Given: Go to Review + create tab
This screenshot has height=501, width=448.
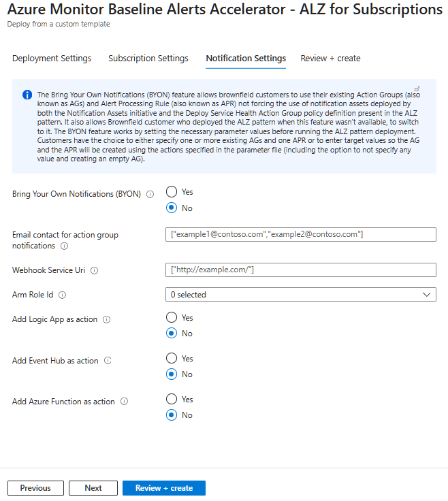Looking at the screenshot, I should click(330, 59).
